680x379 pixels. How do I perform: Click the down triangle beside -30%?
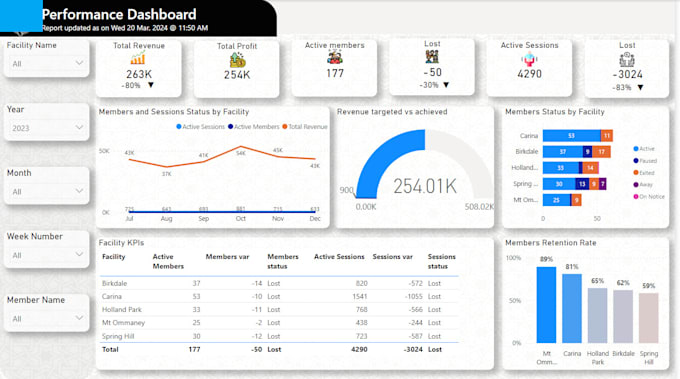446,85
